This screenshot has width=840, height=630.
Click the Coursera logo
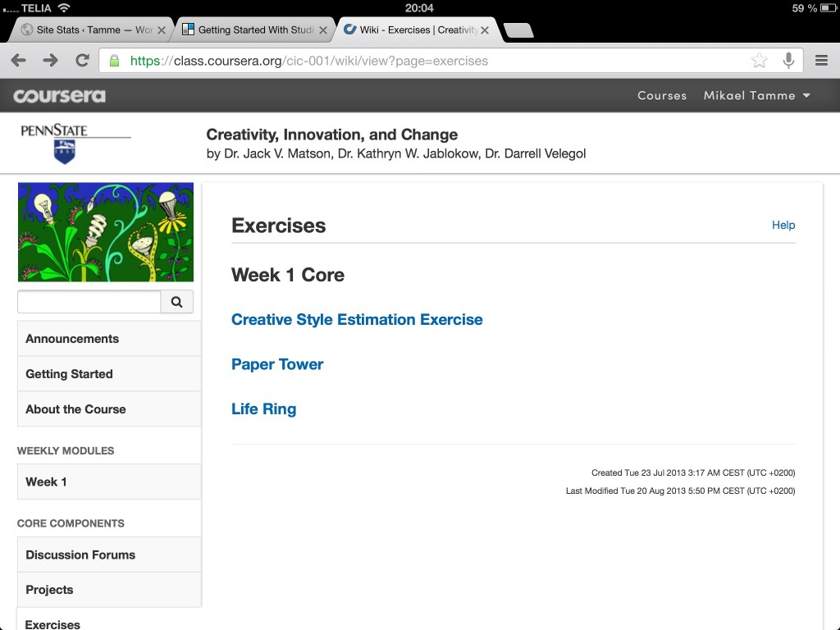pyautogui.click(x=59, y=96)
